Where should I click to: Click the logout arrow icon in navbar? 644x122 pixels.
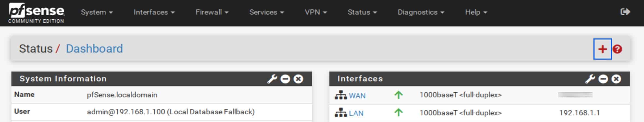click(x=625, y=12)
